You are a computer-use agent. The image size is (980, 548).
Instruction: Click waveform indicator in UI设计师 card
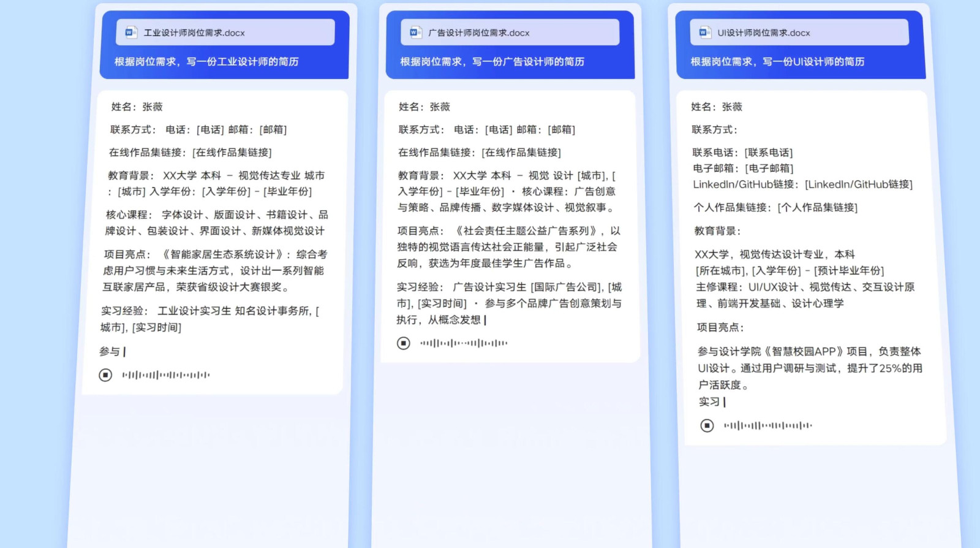(768, 425)
